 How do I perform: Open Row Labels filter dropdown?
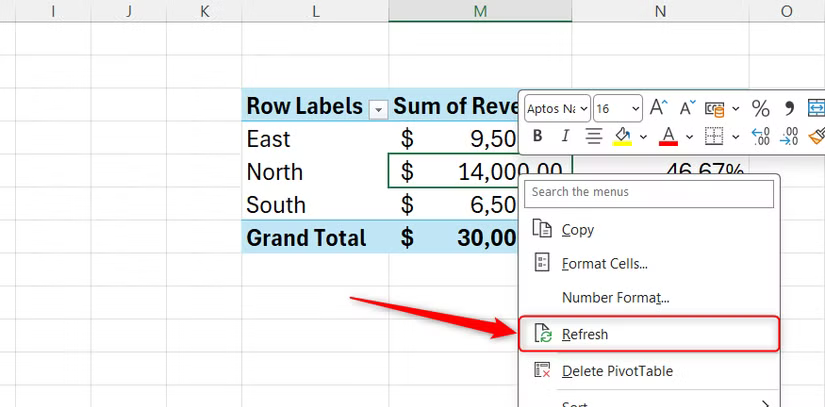(378, 107)
